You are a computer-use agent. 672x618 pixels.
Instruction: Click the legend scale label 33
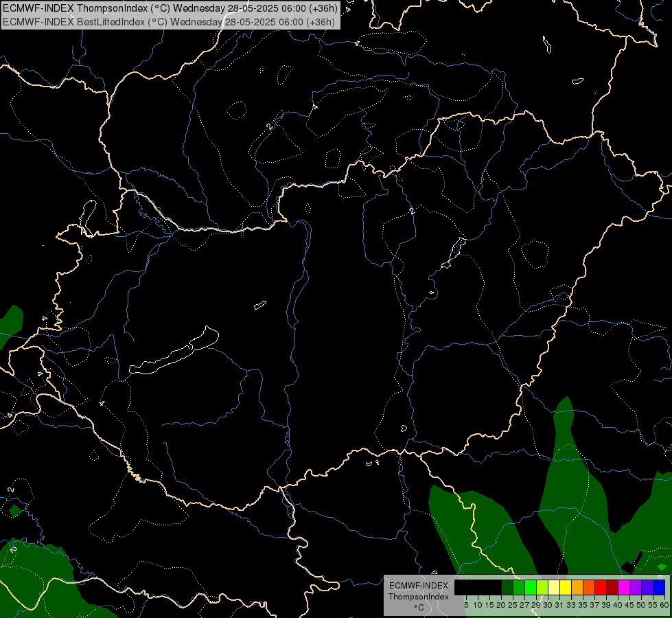tap(571, 605)
